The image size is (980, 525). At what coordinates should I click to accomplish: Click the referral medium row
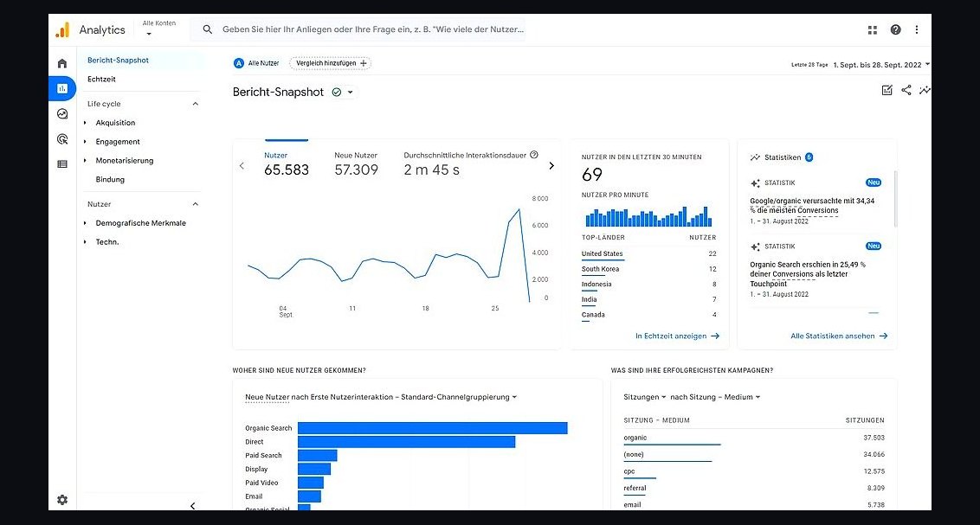[754, 488]
